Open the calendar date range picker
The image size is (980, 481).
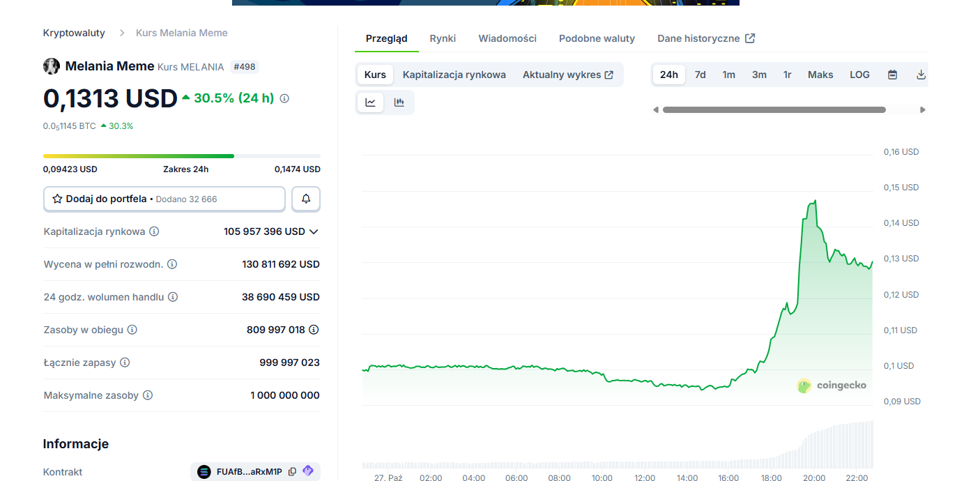pyautogui.click(x=892, y=75)
